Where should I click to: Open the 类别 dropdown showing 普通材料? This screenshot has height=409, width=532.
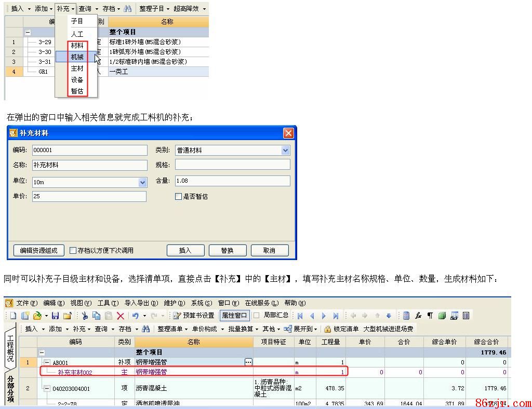285,151
